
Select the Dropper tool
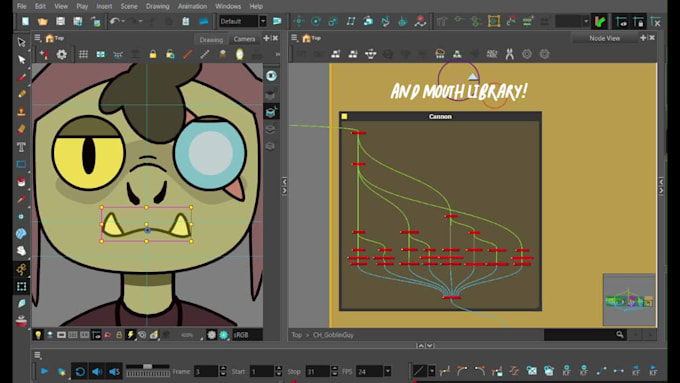tap(21, 199)
